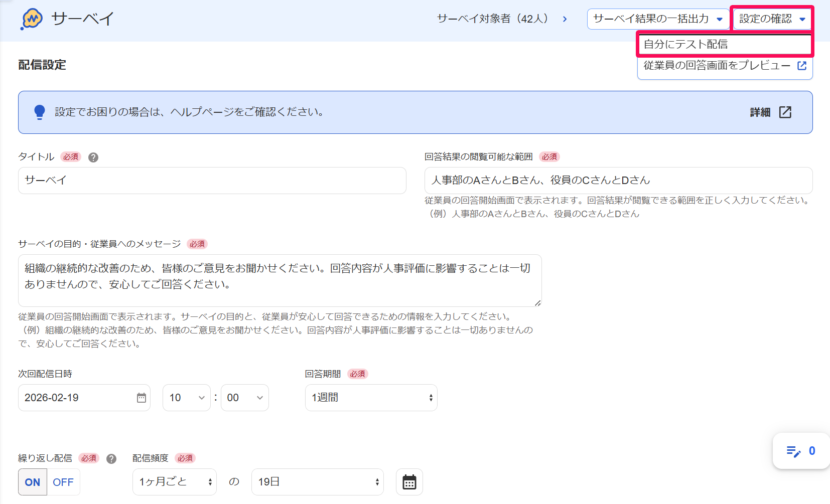Turn repeat delivery OFF

63,482
